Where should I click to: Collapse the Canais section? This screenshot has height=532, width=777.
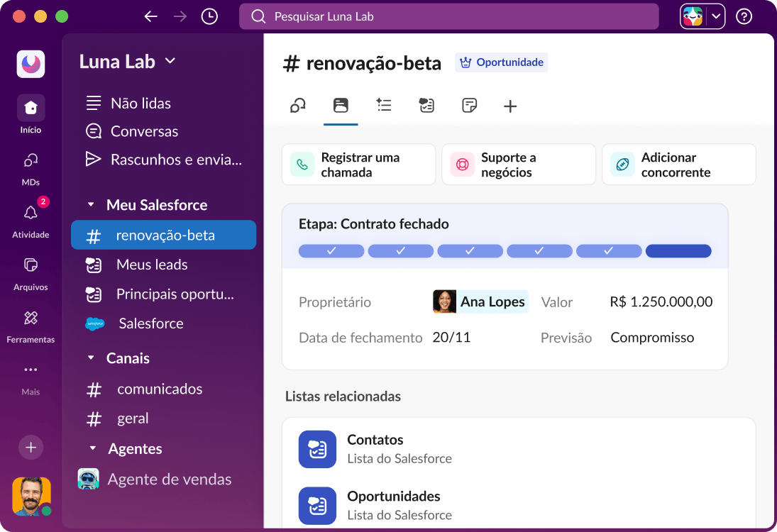pos(91,358)
